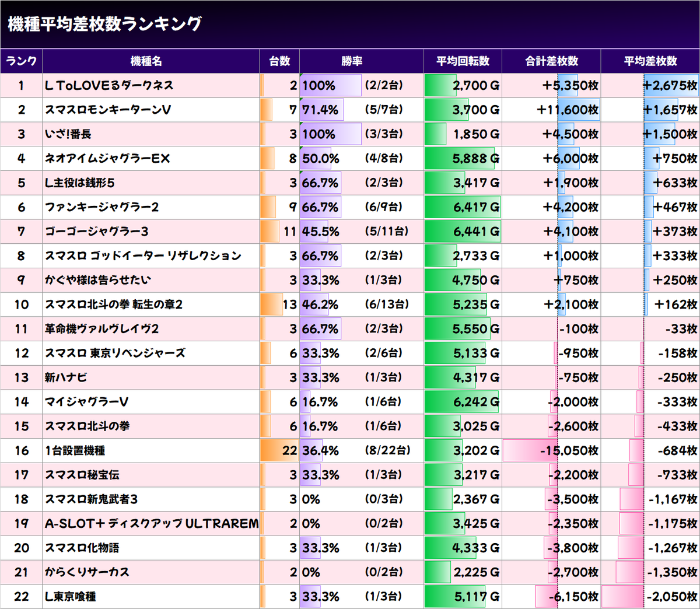
Task: Click average difference -1,350枚
Action: coord(673,572)
